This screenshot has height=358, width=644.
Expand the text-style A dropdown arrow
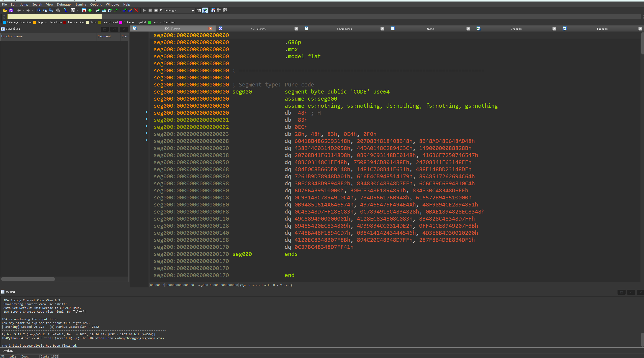(x=77, y=10)
